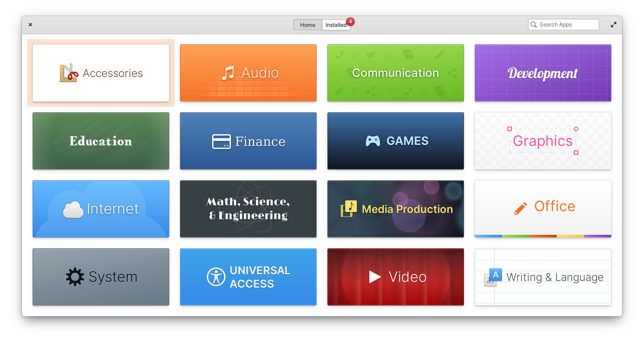The width and height of the screenshot is (644, 344).
Task: Click the music note Audio tile
Action: 248,73
